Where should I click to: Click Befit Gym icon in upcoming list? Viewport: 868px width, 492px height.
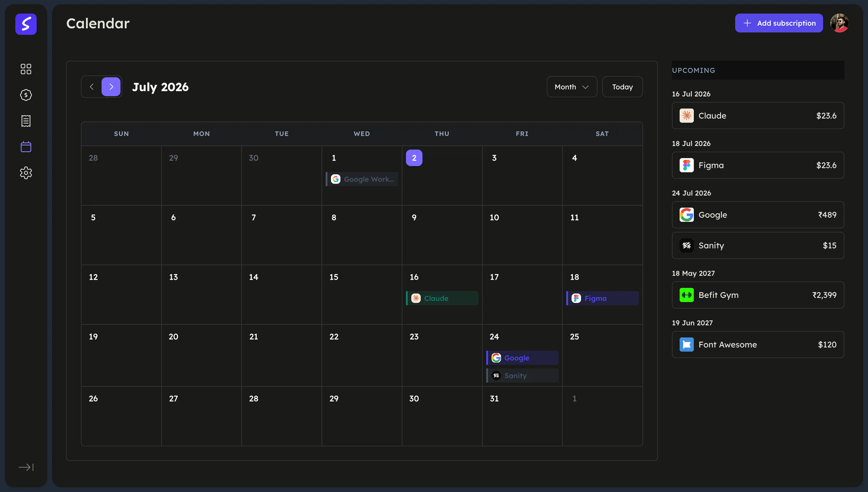[686, 295]
